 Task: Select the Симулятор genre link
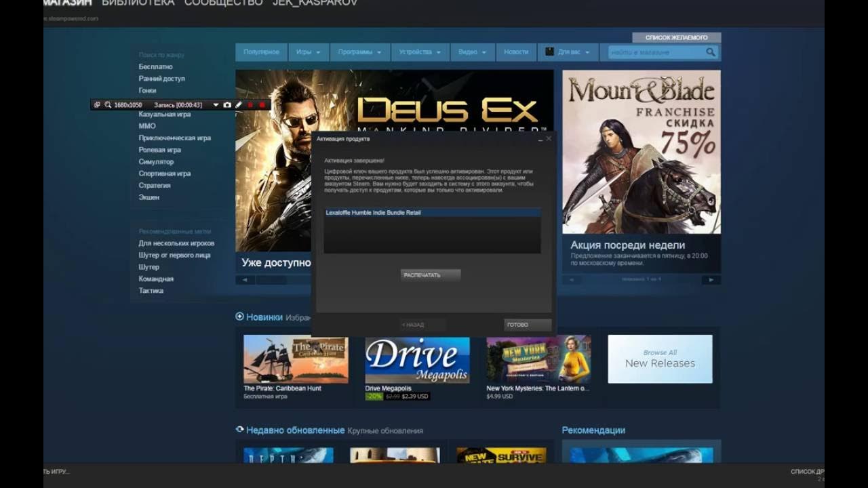tap(156, 162)
